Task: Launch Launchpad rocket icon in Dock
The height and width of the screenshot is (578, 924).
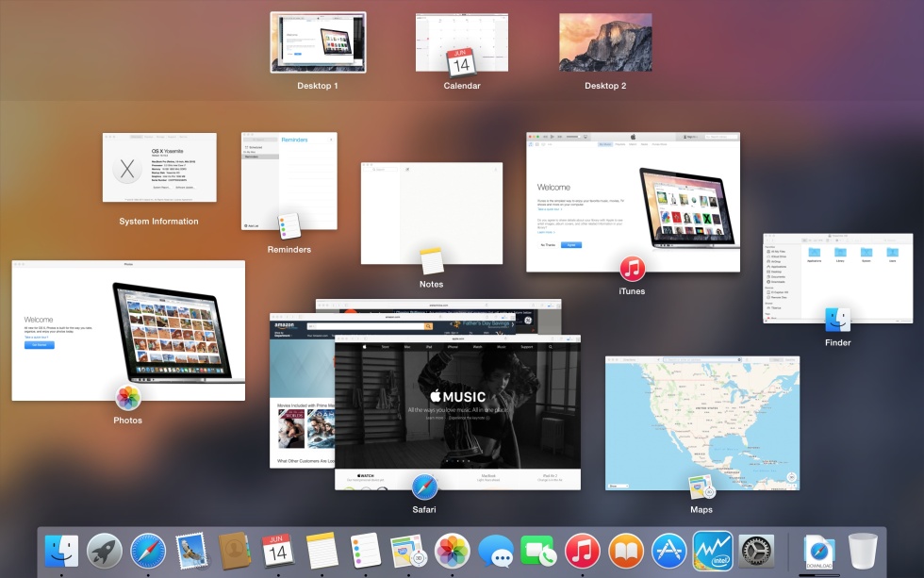Action: [105, 551]
